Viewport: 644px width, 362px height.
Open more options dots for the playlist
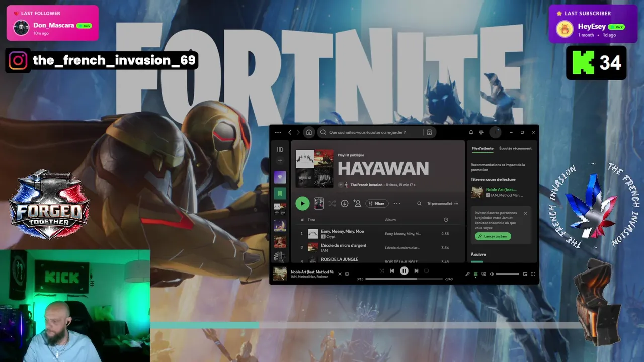397,203
